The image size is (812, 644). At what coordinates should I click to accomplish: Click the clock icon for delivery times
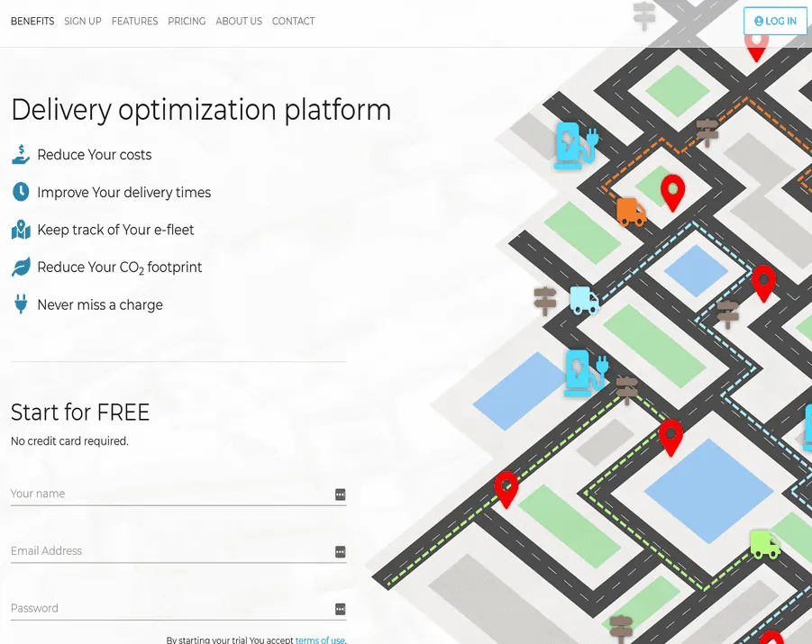pyautogui.click(x=20, y=191)
